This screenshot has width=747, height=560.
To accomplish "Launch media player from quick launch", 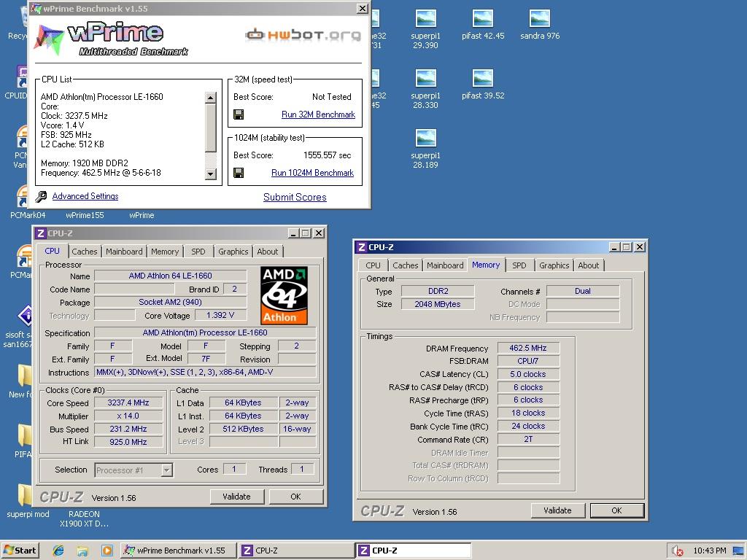I will pos(107,551).
